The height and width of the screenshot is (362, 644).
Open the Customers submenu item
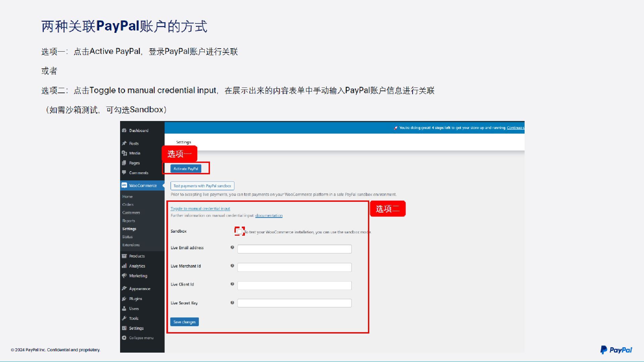(x=131, y=213)
